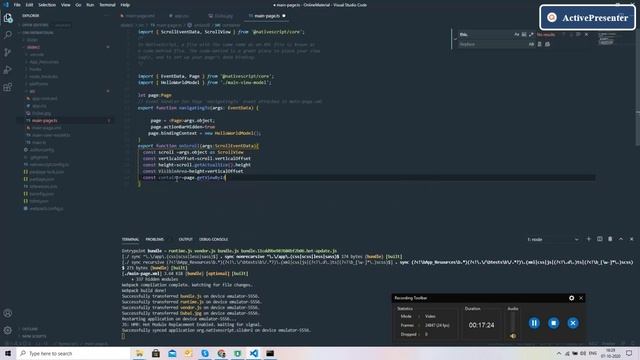640x360 pixels.
Task: Open Skype from taskbar
Action: [x=205, y=353]
